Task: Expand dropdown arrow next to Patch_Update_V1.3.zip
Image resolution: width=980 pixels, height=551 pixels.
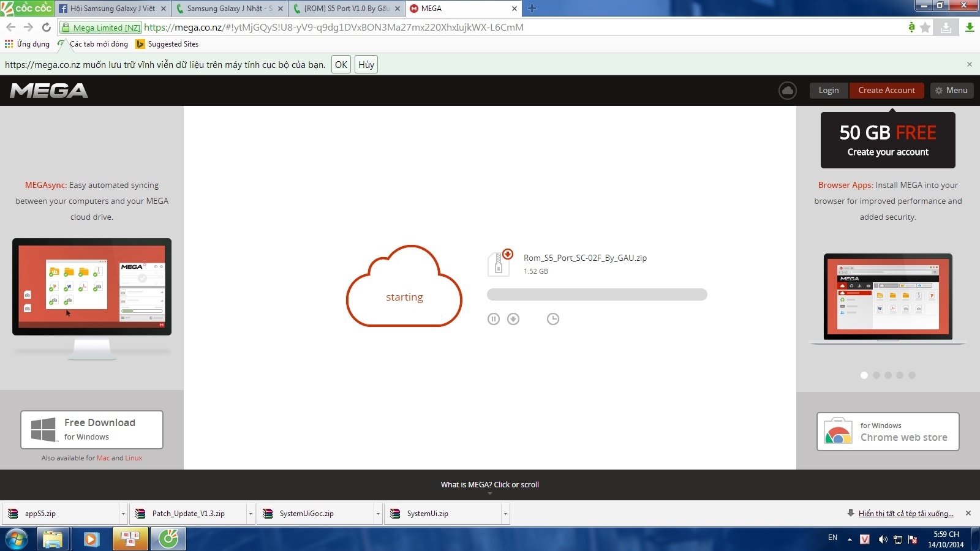Action: 251,514
